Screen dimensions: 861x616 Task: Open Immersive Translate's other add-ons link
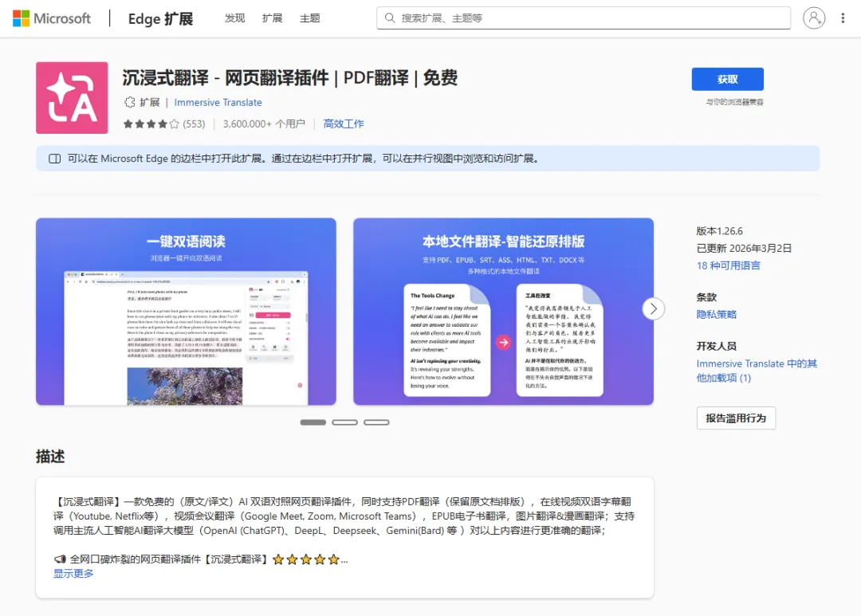[x=756, y=371]
